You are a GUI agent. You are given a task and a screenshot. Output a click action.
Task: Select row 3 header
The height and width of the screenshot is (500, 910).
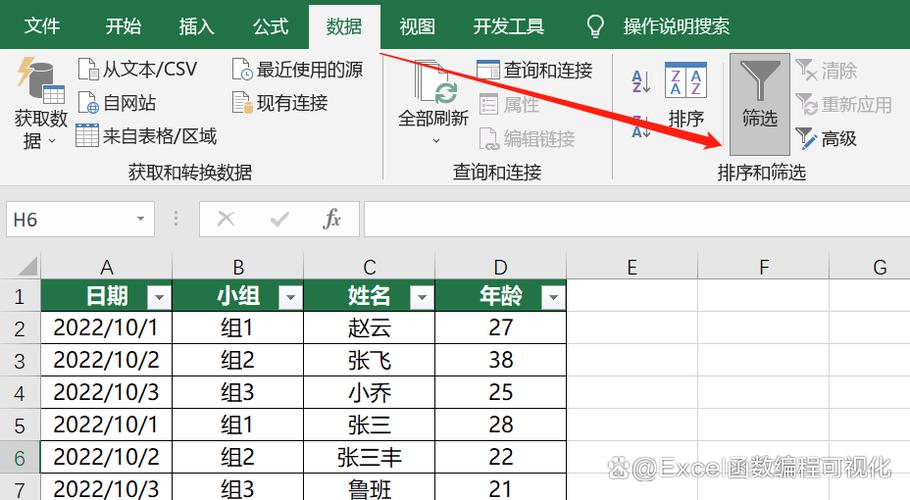20,361
